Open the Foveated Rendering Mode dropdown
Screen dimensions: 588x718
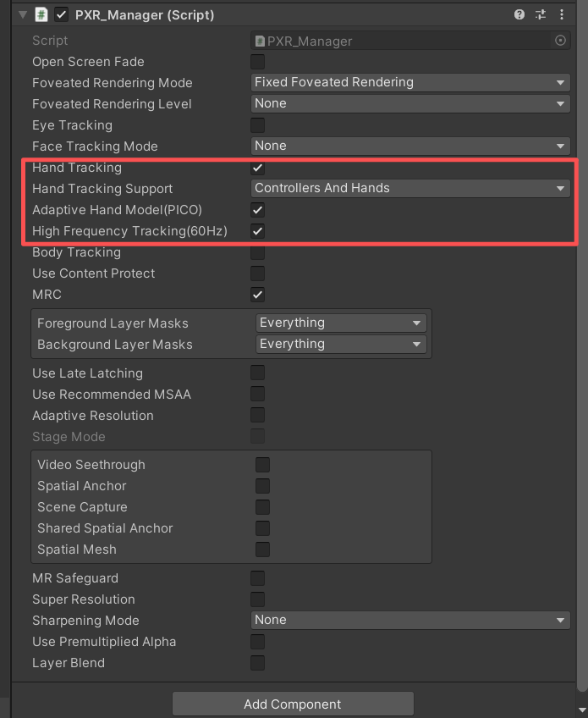409,82
